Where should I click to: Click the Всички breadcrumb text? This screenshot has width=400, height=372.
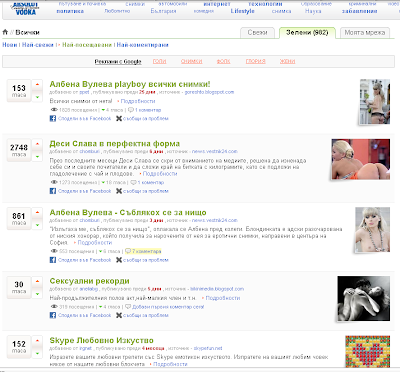click(x=27, y=32)
